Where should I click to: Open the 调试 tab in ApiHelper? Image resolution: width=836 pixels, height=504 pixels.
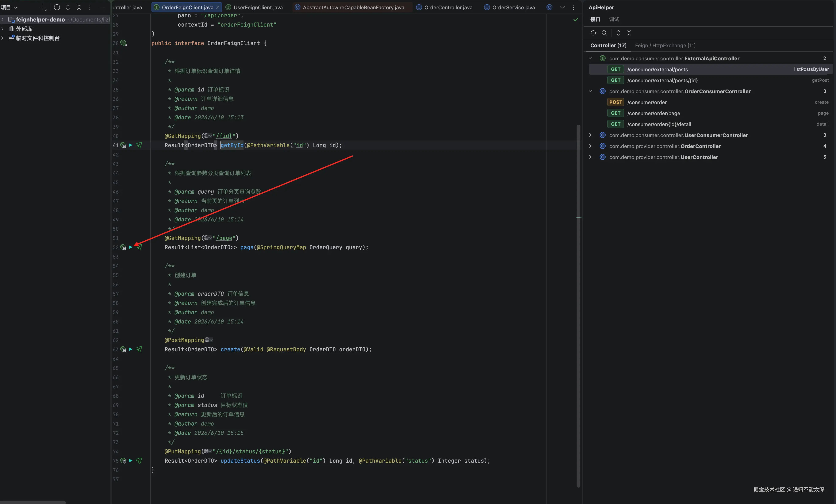[614, 19]
